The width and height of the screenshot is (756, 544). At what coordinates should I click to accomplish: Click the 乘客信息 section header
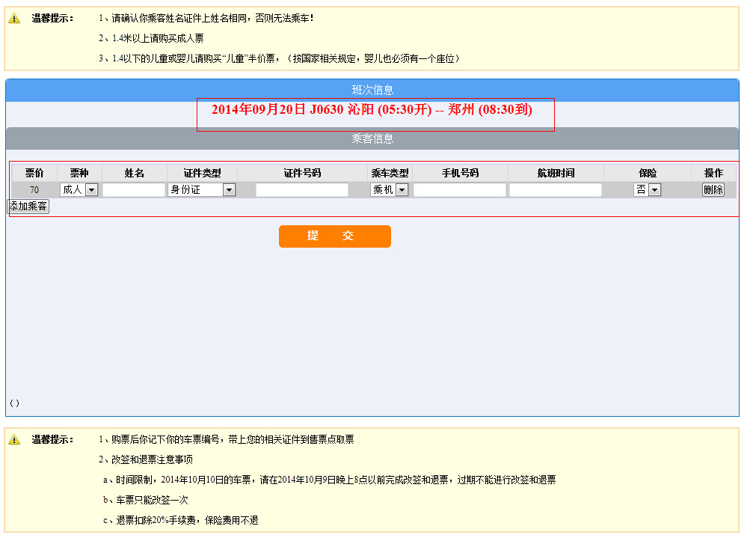coord(372,138)
